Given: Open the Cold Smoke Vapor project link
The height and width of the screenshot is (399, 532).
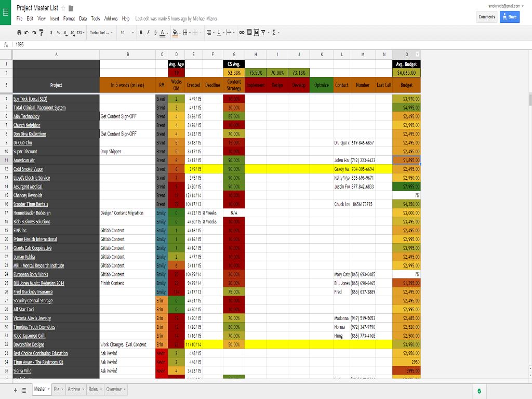Looking at the screenshot, I should pyautogui.click(x=28, y=169).
